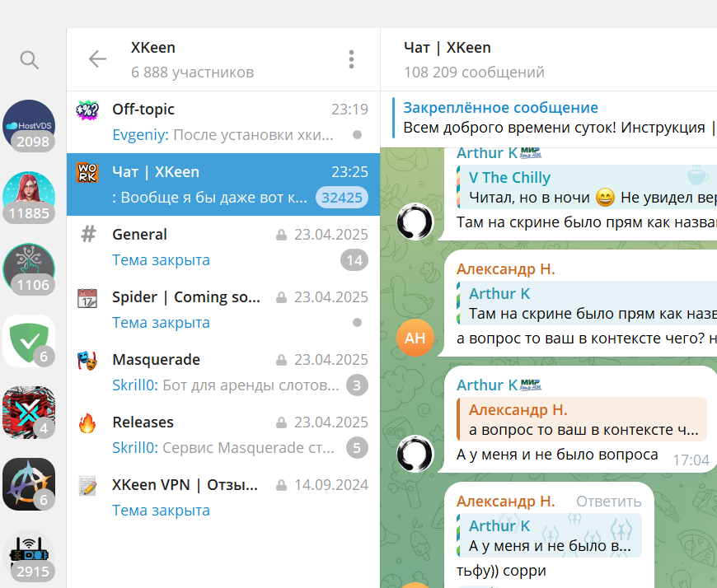The height and width of the screenshot is (588, 717).
Task: Click the name Александр Н. next to Ответить
Action: [506, 502]
